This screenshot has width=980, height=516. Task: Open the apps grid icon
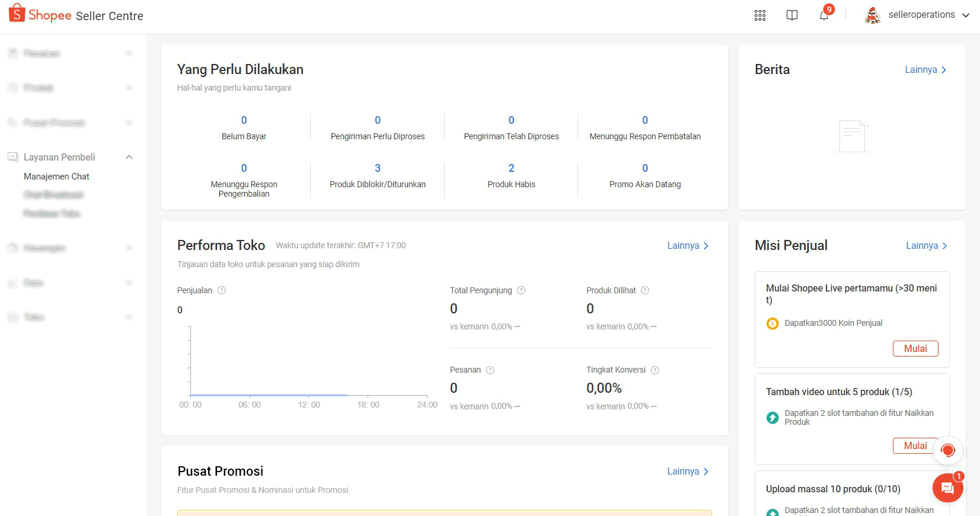(x=760, y=15)
